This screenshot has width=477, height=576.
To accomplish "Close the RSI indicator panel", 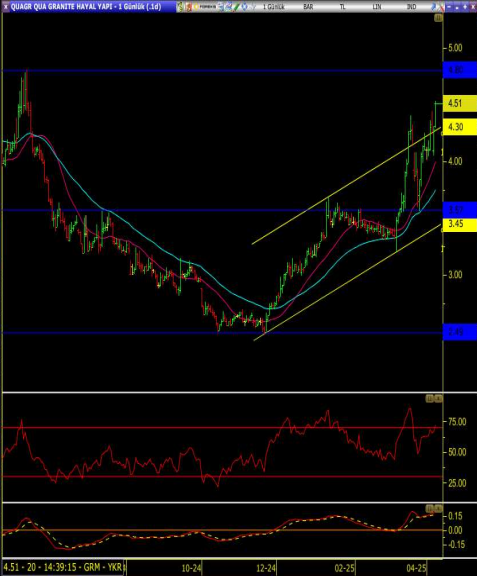I will (438, 399).
